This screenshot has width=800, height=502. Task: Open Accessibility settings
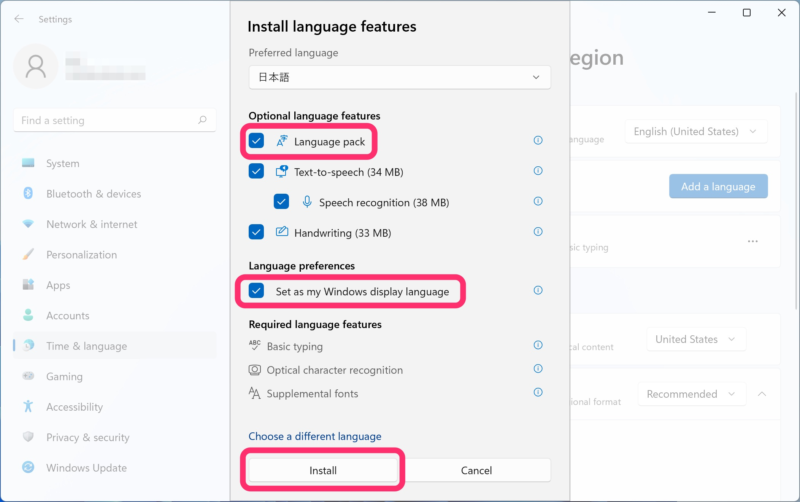(x=115, y=407)
